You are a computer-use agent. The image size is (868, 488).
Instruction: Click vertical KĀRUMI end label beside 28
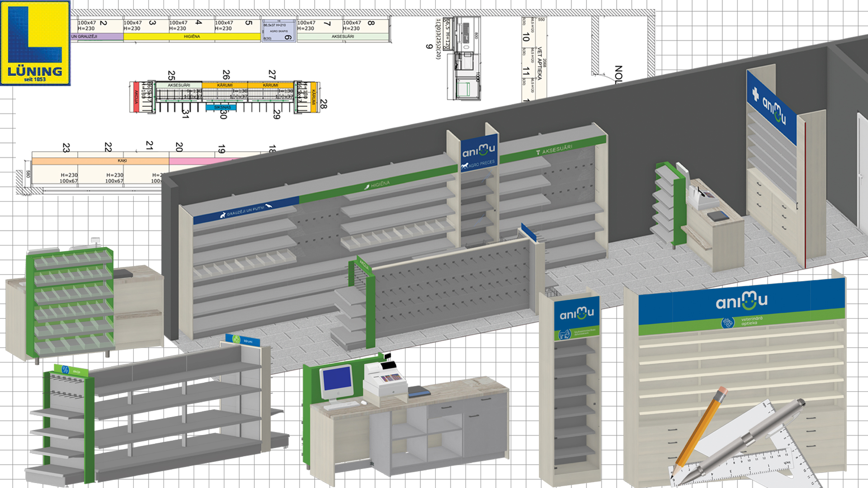pos(314,97)
